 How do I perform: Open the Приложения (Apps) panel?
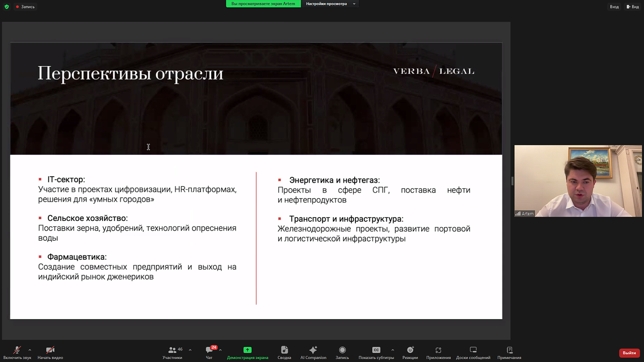pos(438,352)
